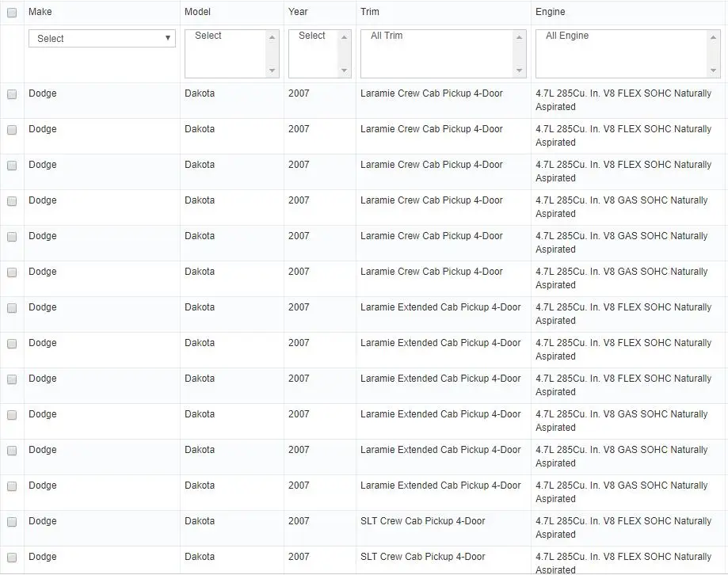This screenshot has width=728, height=575.
Task: Pick All Trim in the Trim filter list
Action: [x=387, y=36]
